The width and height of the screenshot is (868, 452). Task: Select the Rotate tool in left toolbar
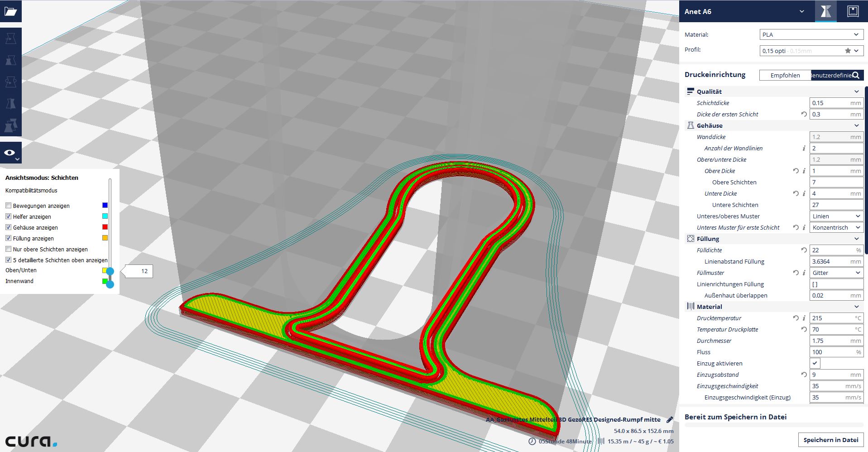pyautogui.click(x=10, y=82)
